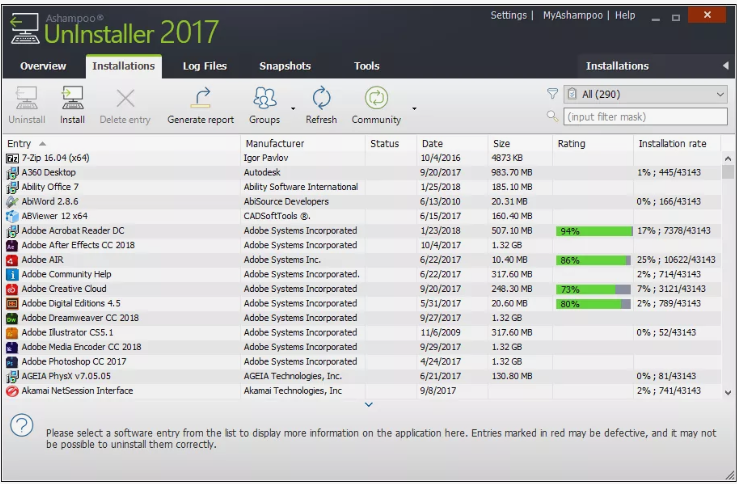The image size is (737, 484).
Task: Click the Ashampoo UnInstaller logo icon
Action: [x=24, y=29]
